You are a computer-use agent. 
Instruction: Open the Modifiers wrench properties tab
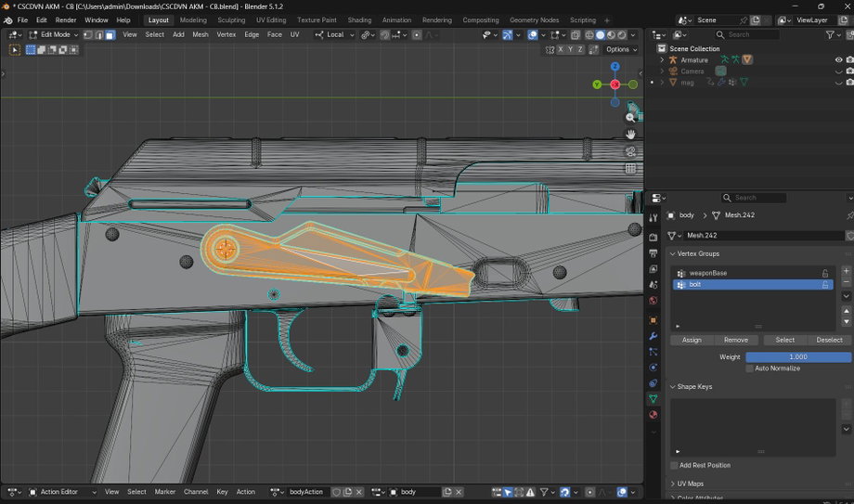(653, 336)
